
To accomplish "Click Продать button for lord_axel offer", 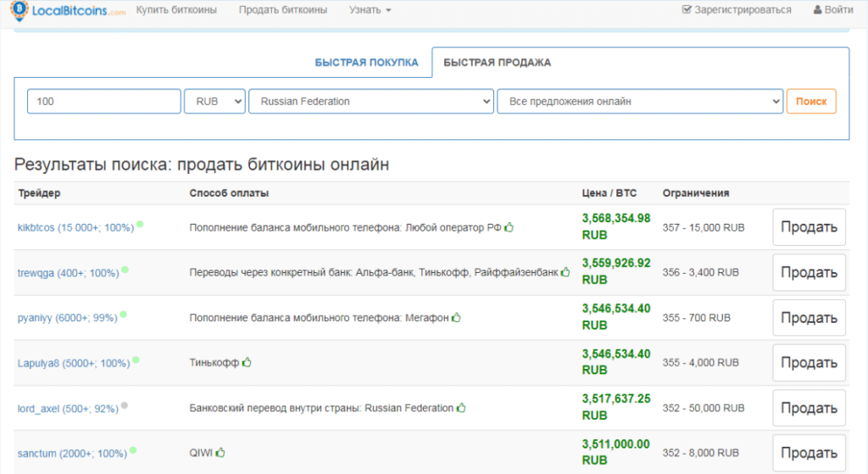I will [x=809, y=408].
